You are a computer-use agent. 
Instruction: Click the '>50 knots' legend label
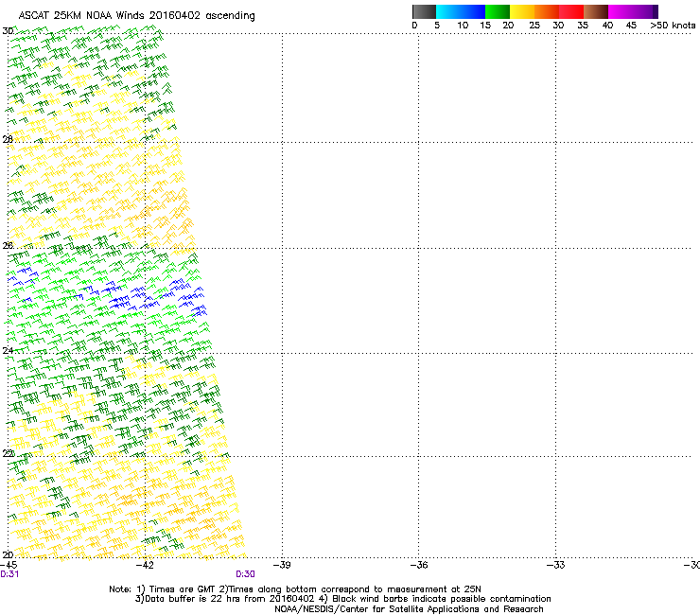click(673, 26)
